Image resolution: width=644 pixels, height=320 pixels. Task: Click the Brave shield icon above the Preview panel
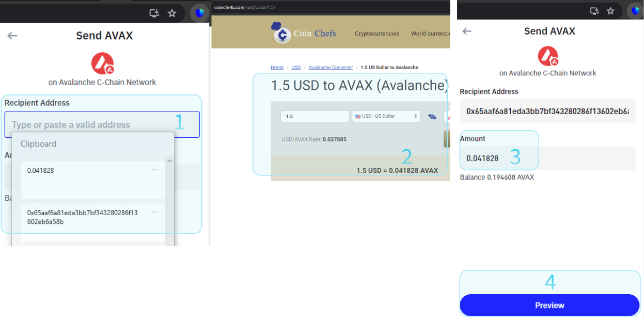[x=635, y=11]
